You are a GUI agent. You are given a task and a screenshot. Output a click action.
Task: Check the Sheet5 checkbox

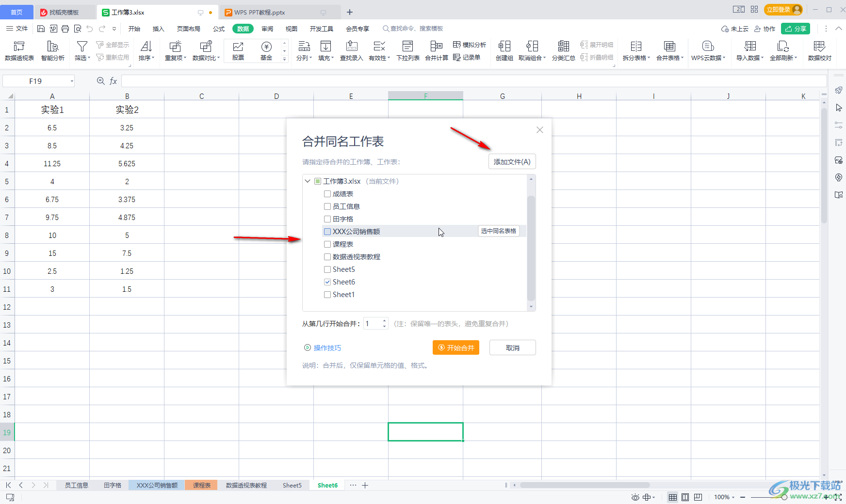[327, 269]
